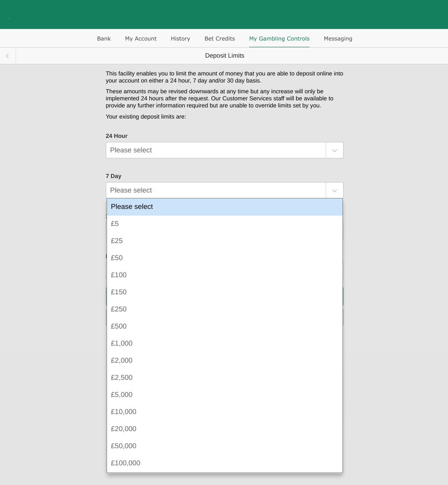Open the Bank tab
This screenshot has height=485, width=448.
pyautogui.click(x=104, y=39)
